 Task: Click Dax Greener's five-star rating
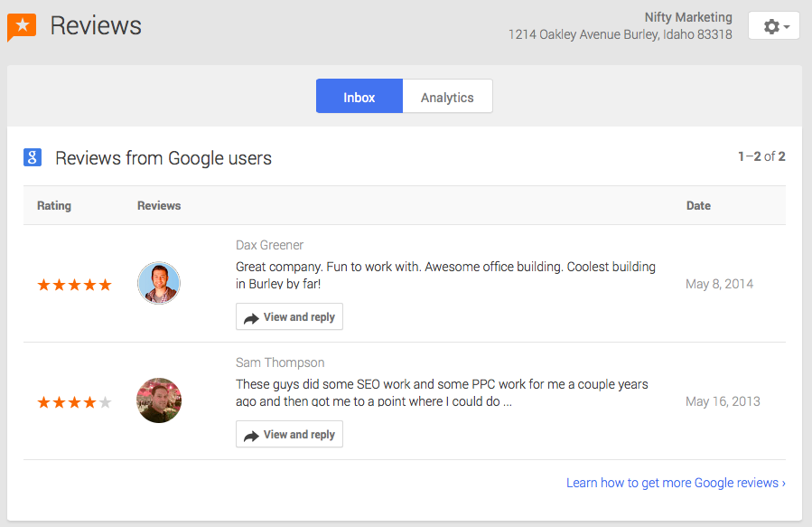(x=74, y=285)
